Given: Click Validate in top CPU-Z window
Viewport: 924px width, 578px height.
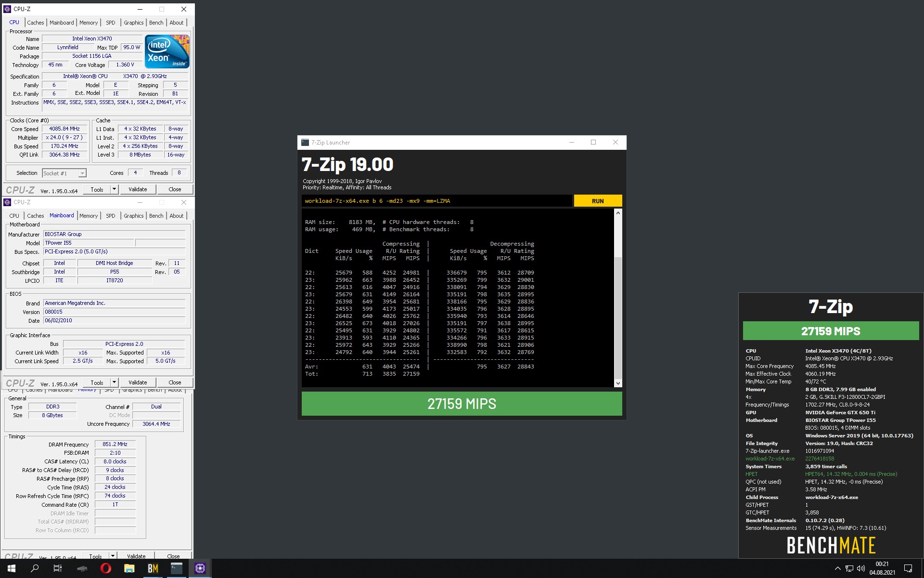Looking at the screenshot, I should pos(138,189).
